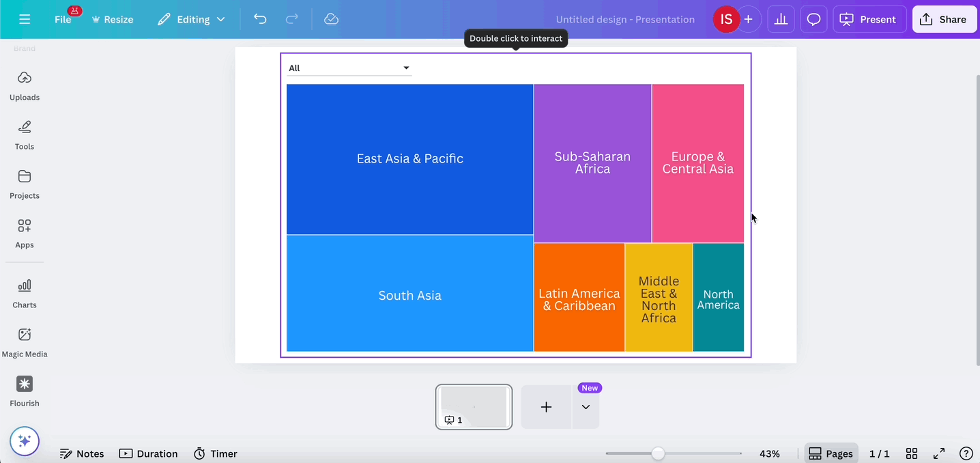Expand the add page options chevron
This screenshot has height=463, width=980.
click(586, 407)
